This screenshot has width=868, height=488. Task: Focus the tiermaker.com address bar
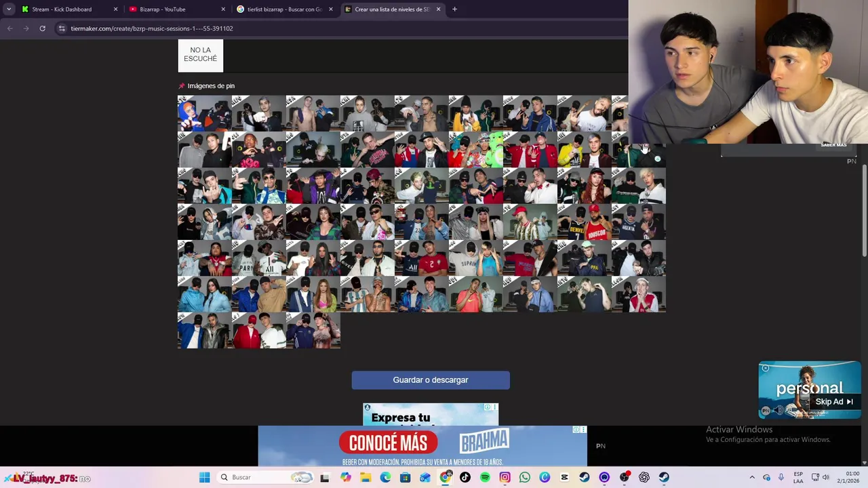click(339, 28)
